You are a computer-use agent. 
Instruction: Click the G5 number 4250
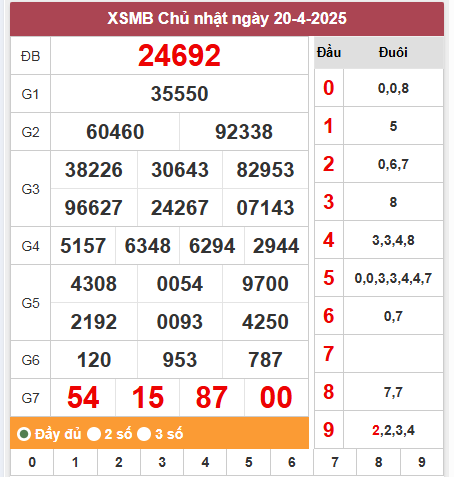(x=265, y=322)
